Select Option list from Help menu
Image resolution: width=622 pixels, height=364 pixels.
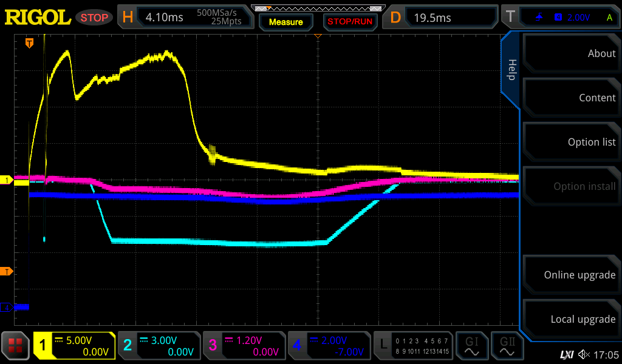570,142
